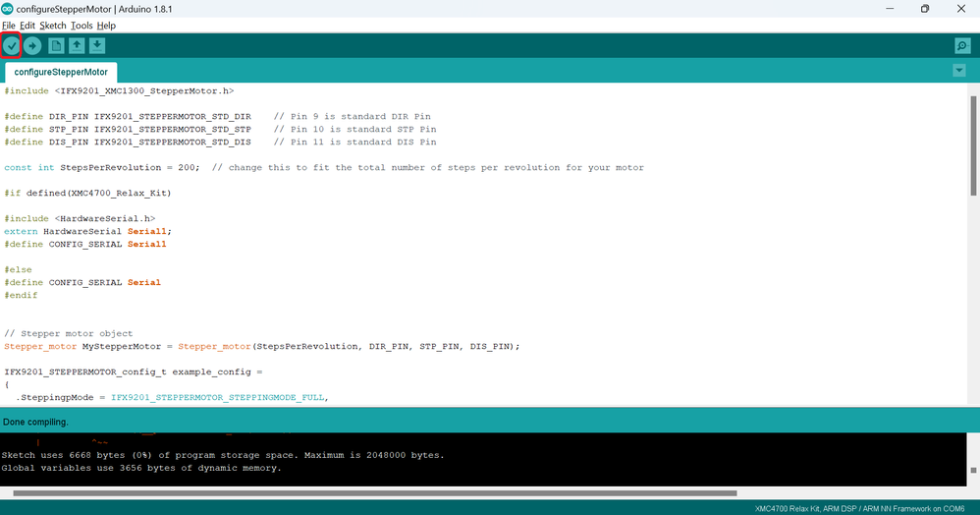This screenshot has width=980, height=515.
Task: Open the Help menu
Action: click(106, 26)
